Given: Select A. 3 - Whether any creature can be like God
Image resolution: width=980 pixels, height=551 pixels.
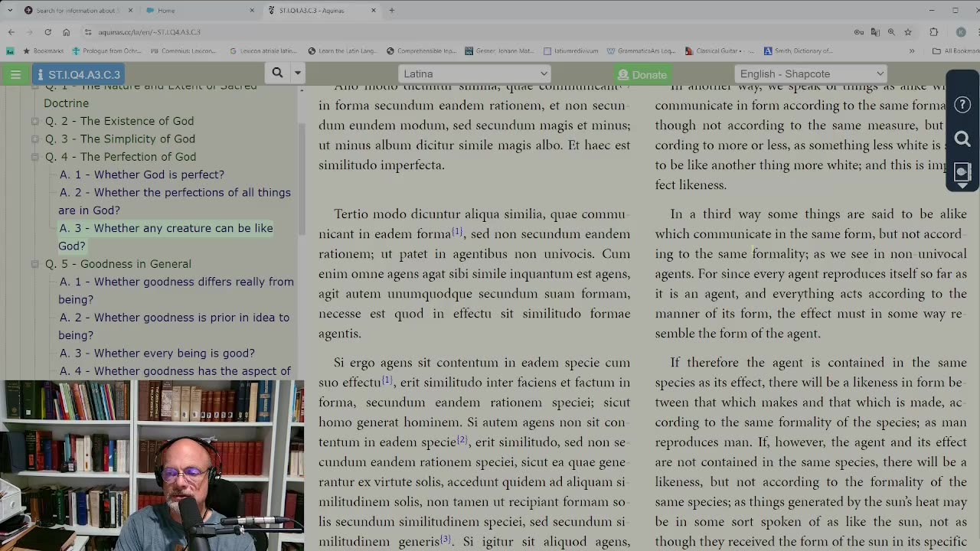Looking at the screenshot, I should pyautogui.click(x=165, y=236).
